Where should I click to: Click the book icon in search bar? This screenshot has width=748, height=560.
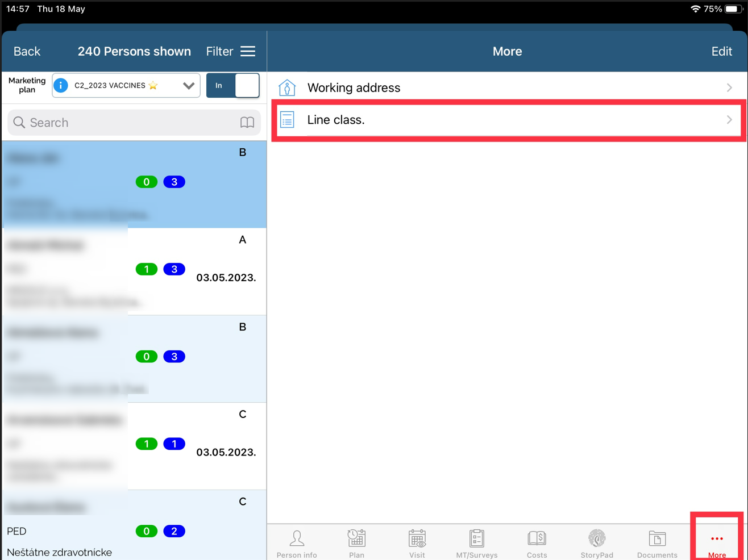(247, 123)
